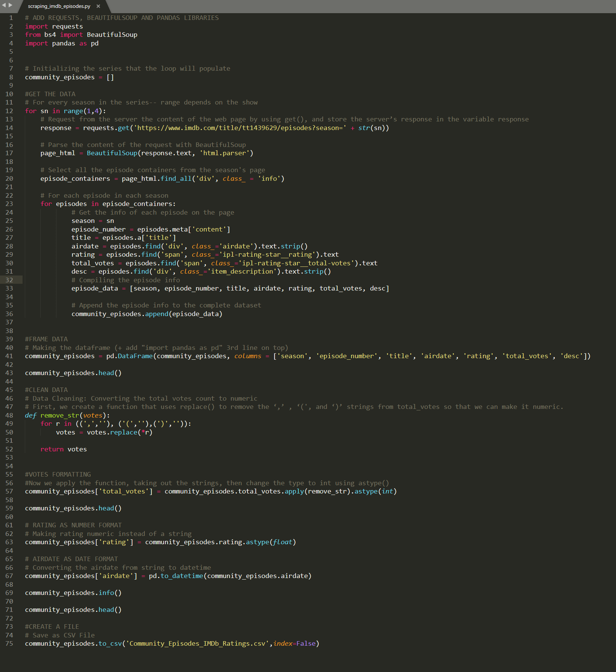Viewport: 616px width, 672px height.
Task: Click line number 32 in the gutter
Action: click(x=9, y=280)
